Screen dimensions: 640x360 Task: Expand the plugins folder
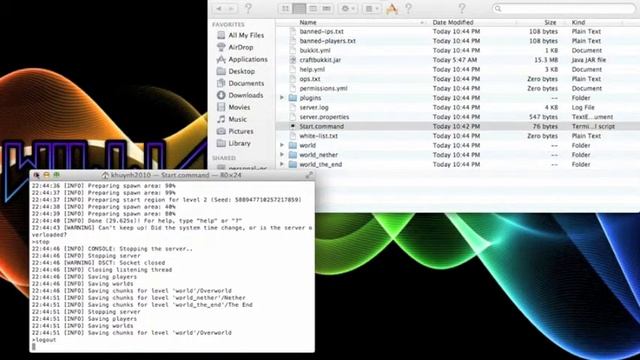pos(282,98)
